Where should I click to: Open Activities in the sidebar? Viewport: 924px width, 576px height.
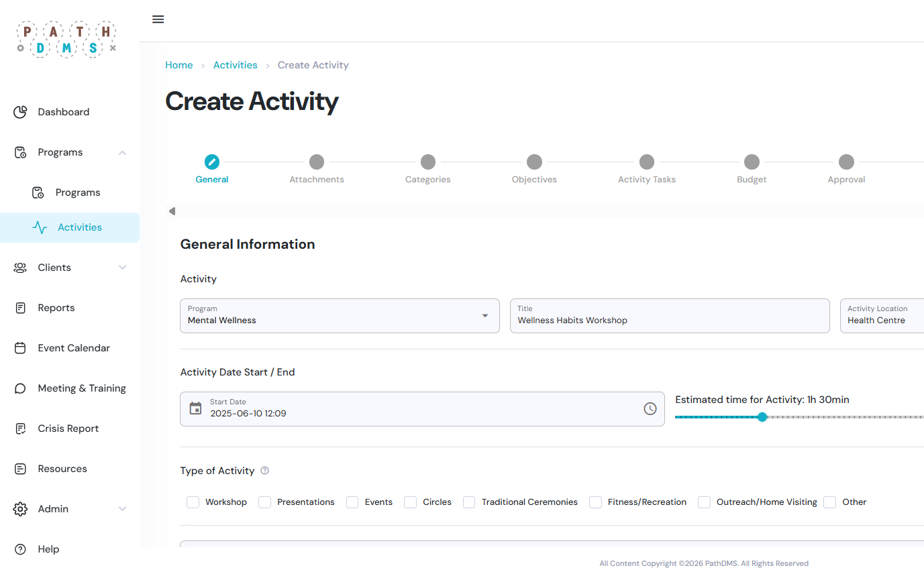[79, 227]
